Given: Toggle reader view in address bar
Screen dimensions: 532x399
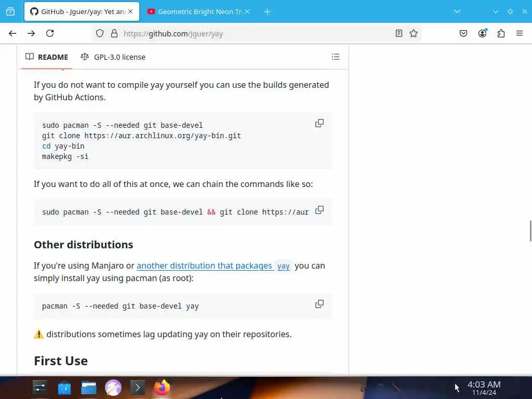Looking at the screenshot, I should [x=399, y=33].
